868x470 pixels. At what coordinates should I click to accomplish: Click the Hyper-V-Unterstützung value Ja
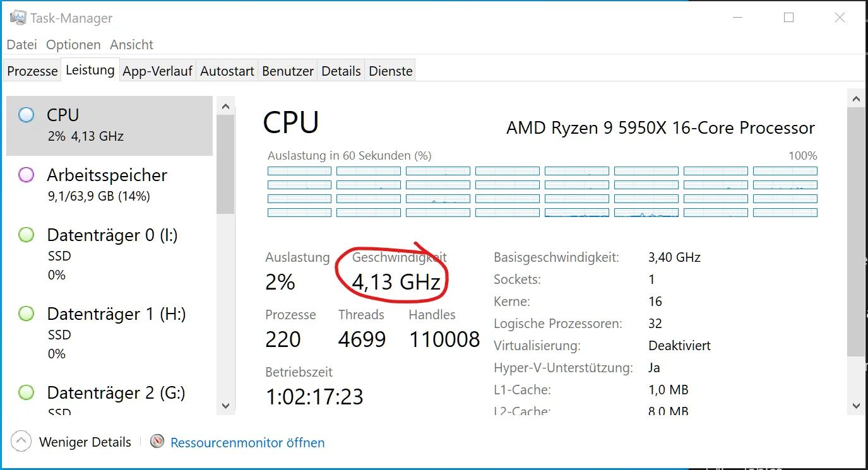pyautogui.click(x=654, y=368)
